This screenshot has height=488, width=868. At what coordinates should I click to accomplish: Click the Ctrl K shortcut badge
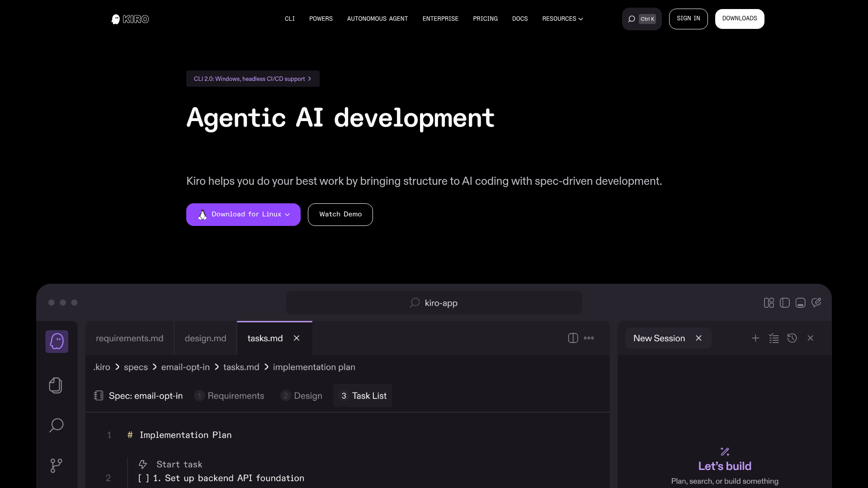[647, 19]
